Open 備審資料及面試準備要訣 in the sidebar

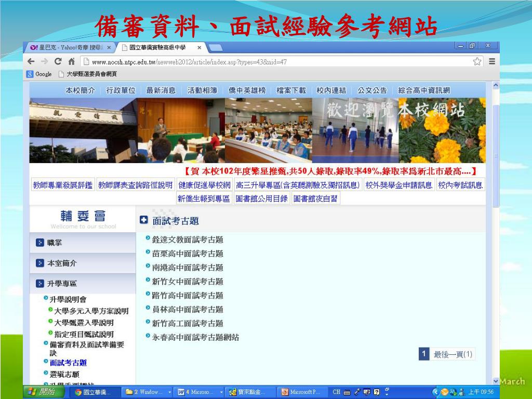point(87,349)
